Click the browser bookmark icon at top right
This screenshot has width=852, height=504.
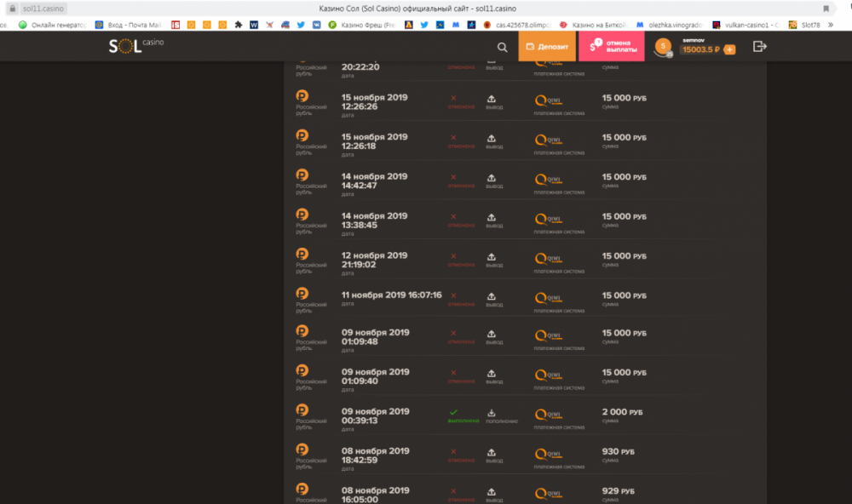(x=826, y=8)
